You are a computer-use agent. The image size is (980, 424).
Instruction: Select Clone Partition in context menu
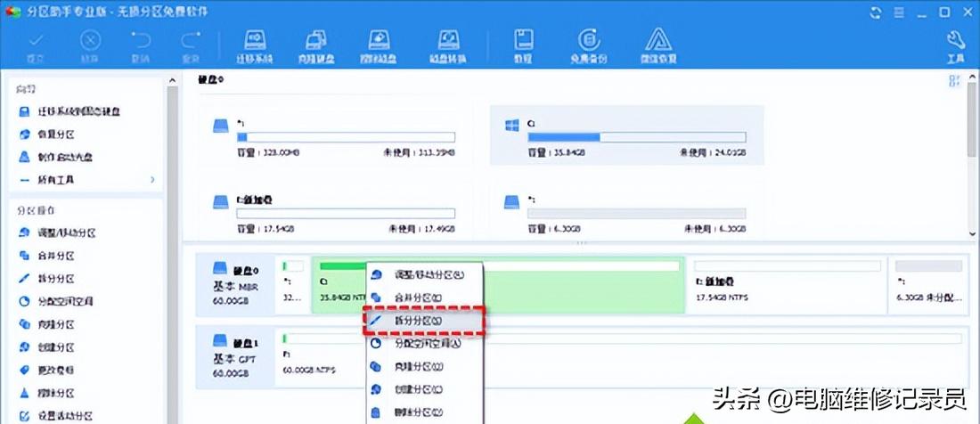[x=424, y=366]
